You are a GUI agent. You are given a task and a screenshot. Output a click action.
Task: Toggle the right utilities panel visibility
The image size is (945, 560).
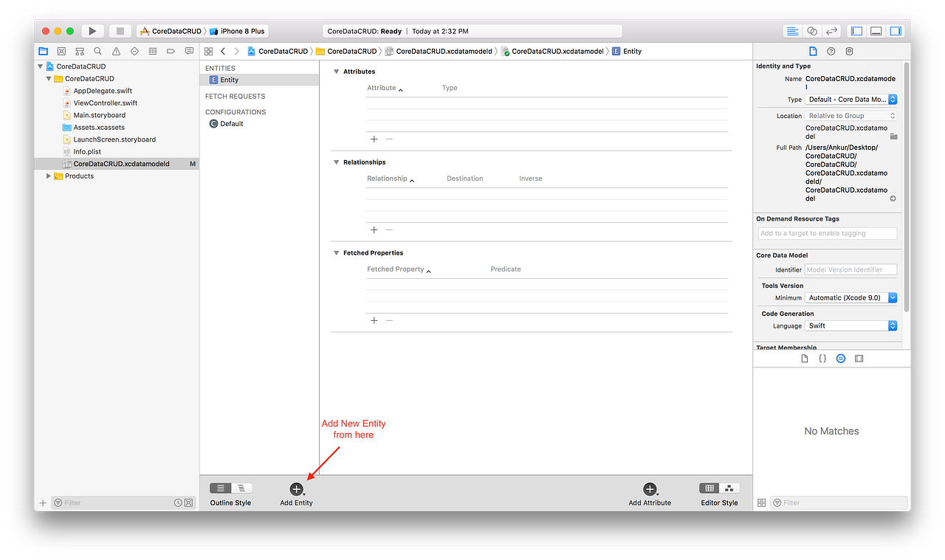(896, 30)
